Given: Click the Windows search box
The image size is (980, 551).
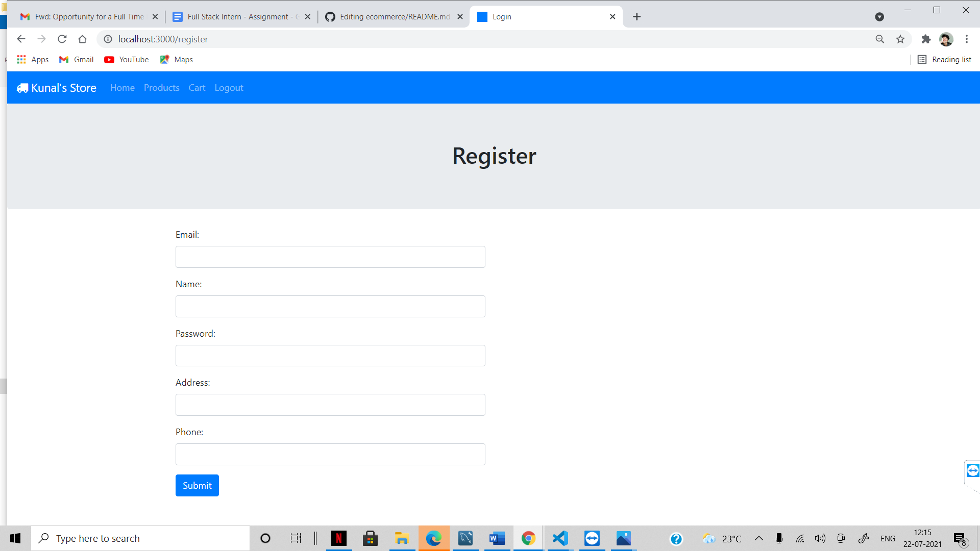Looking at the screenshot, I should tap(140, 538).
